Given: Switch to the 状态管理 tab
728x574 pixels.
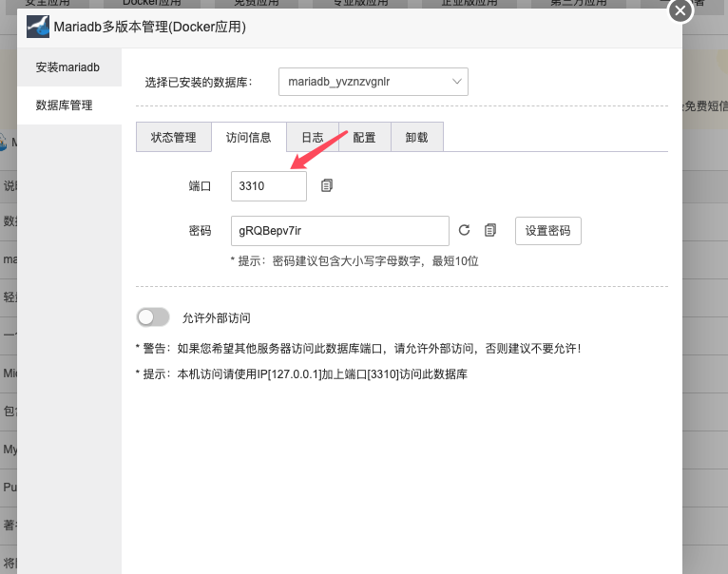Looking at the screenshot, I should coord(174,138).
